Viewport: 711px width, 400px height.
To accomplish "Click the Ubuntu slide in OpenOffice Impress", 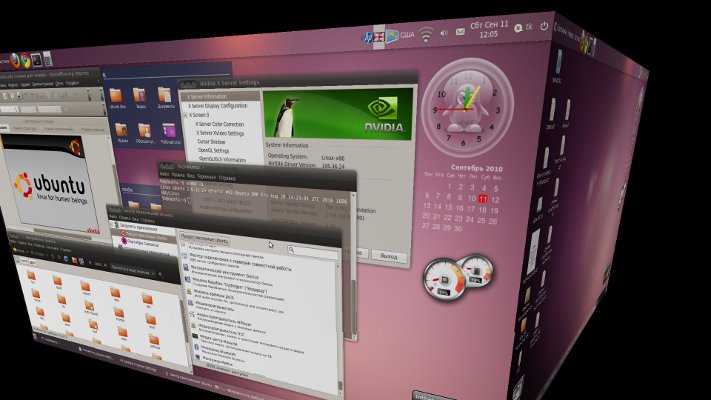I will [x=50, y=184].
